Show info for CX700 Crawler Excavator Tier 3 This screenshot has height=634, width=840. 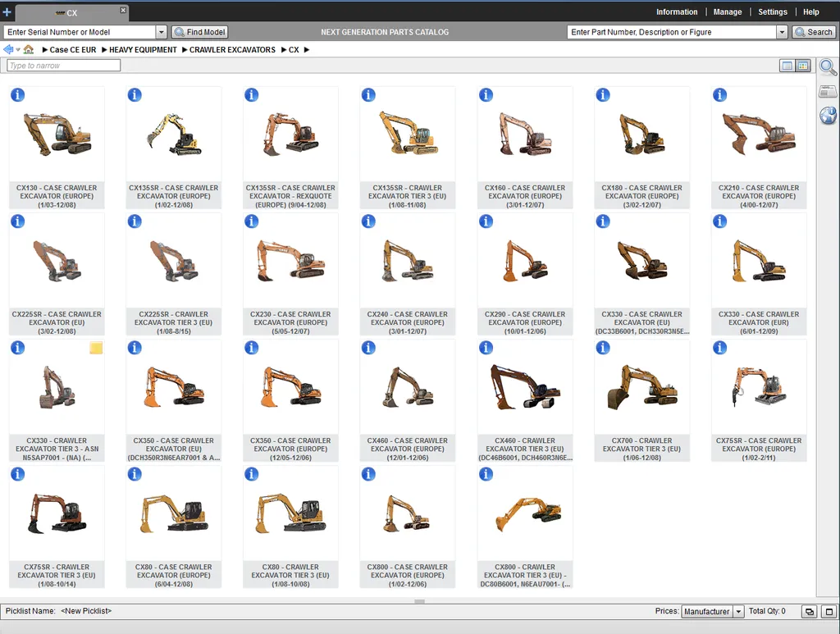(603, 348)
